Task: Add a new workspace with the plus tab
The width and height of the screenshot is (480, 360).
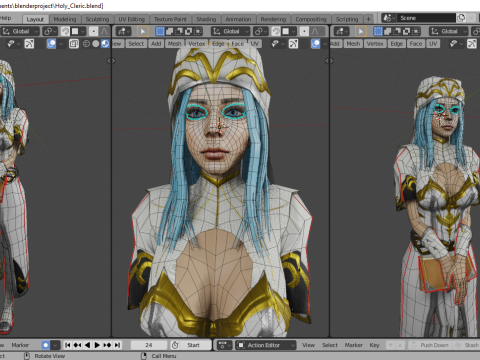Action: (368, 19)
